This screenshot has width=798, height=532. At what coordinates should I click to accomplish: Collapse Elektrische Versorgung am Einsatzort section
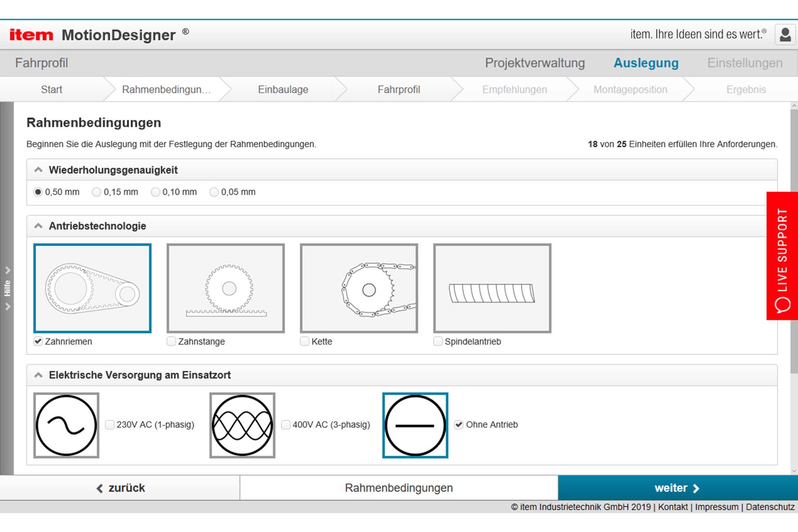coord(39,375)
